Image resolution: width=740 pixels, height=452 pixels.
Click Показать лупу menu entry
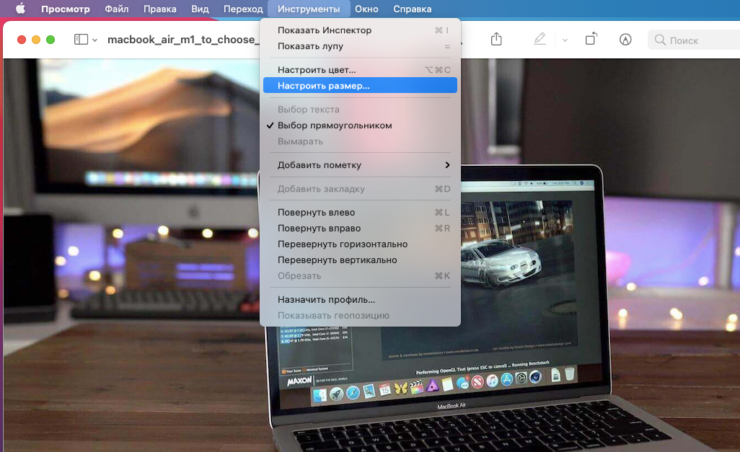coord(312,46)
